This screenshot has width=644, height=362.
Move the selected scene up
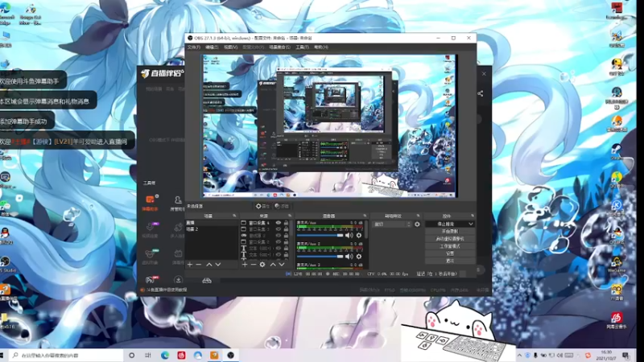click(209, 265)
